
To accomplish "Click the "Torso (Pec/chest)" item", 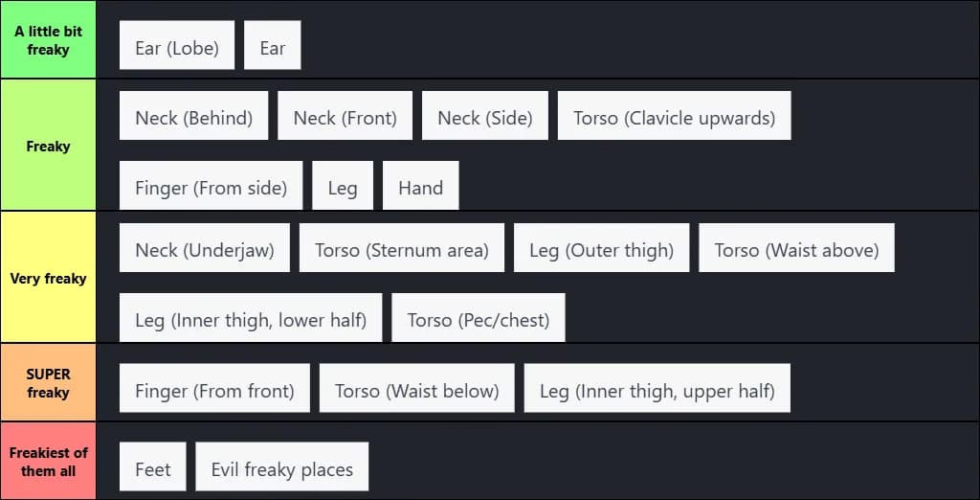I will pyautogui.click(x=479, y=318).
